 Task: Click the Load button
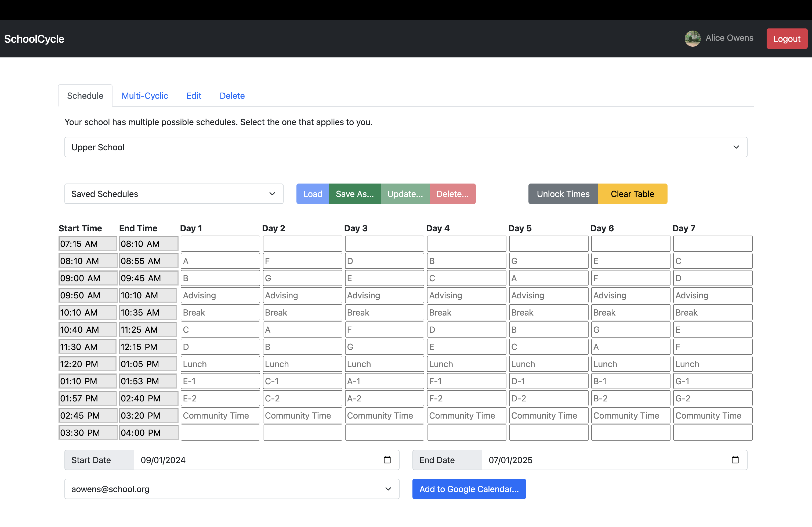click(312, 194)
